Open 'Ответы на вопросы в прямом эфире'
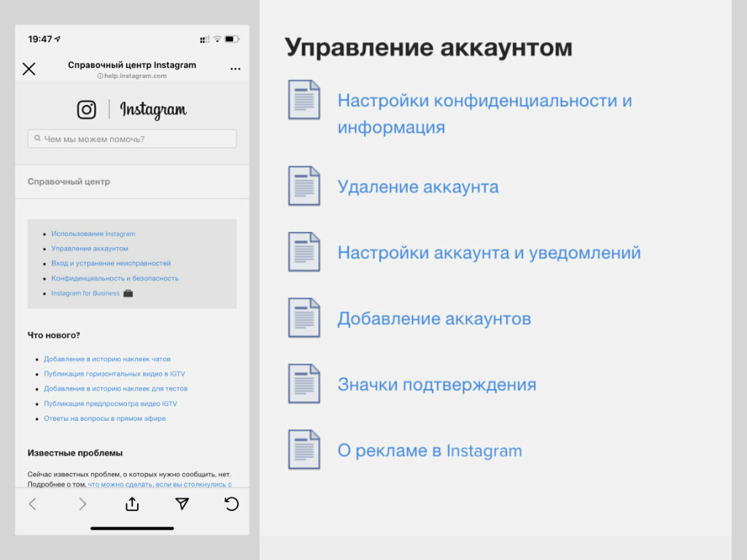The height and width of the screenshot is (560, 747). pyautogui.click(x=105, y=419)
